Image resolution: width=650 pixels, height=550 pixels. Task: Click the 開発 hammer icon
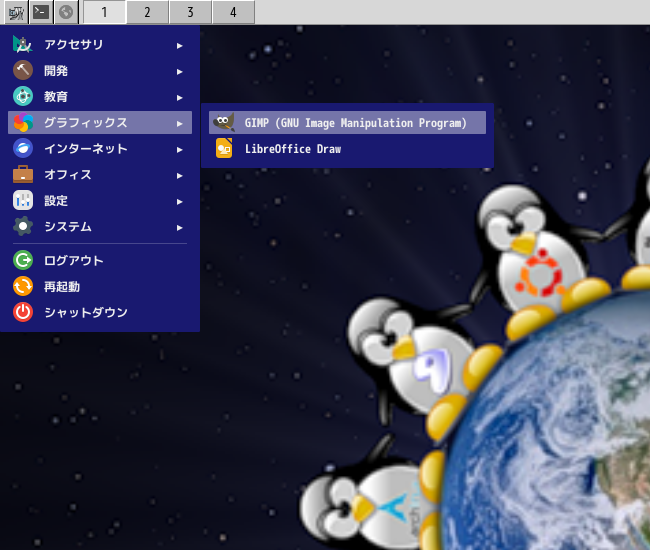(x=23, y=70)
